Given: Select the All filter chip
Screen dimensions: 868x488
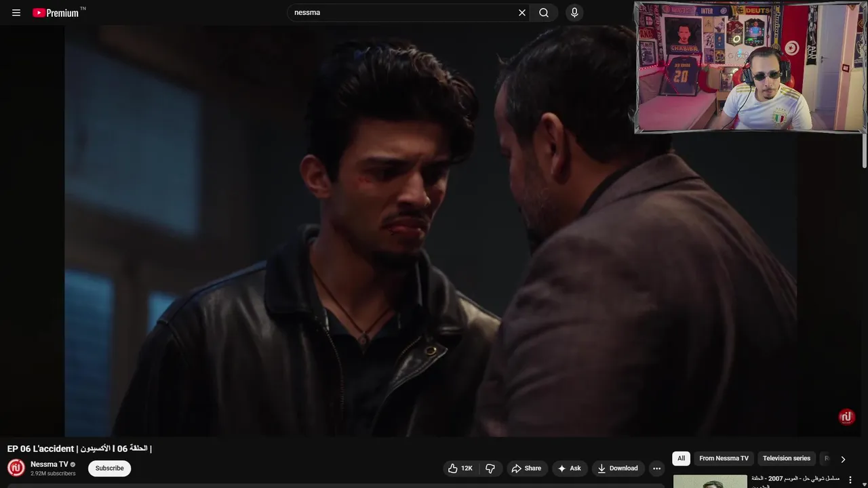Looking at the screenshot, I should [x=682, y=458].
